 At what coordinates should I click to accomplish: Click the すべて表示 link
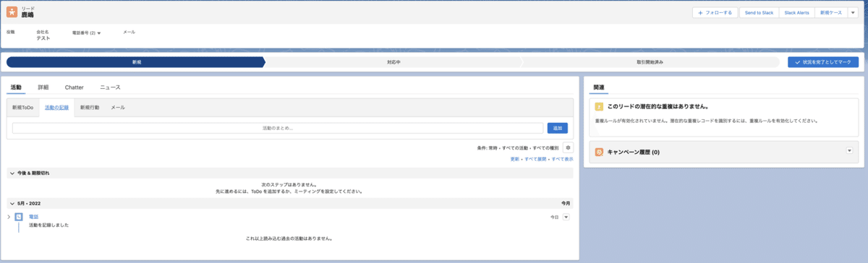[x=562, y=158]
